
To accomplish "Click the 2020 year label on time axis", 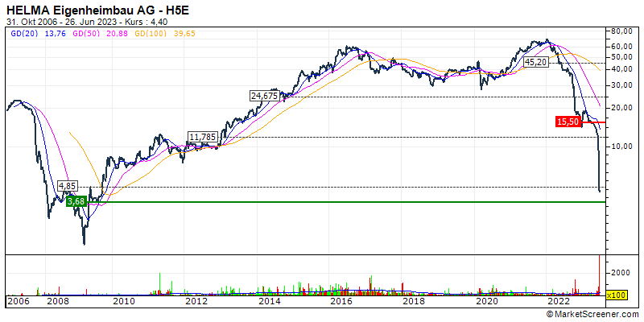I will pos(486,303).
